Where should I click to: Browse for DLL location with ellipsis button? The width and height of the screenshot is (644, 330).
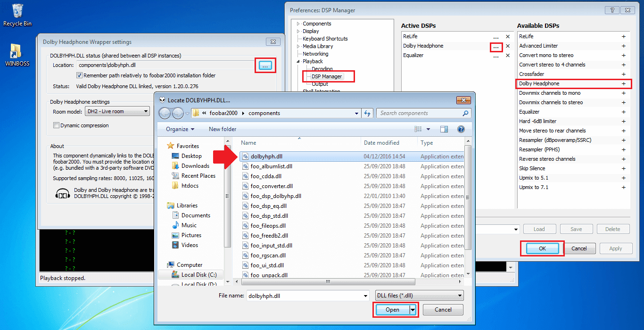pos(265,66)
